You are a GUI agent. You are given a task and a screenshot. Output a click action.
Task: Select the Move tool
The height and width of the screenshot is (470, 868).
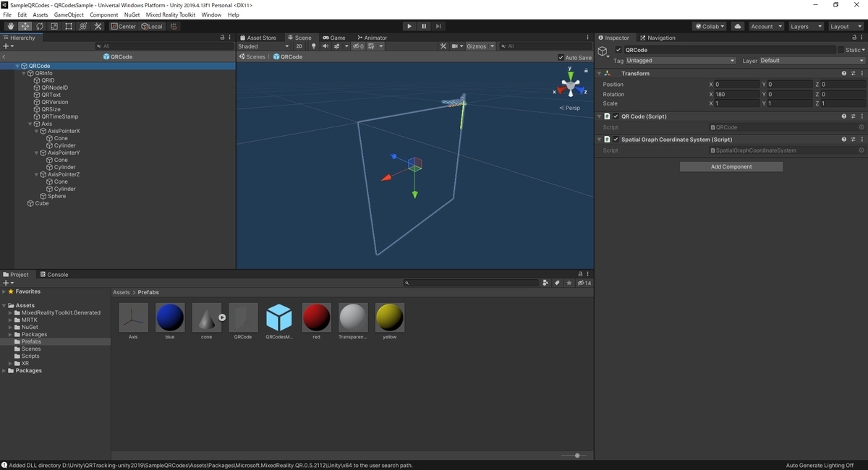coord(25,26)
